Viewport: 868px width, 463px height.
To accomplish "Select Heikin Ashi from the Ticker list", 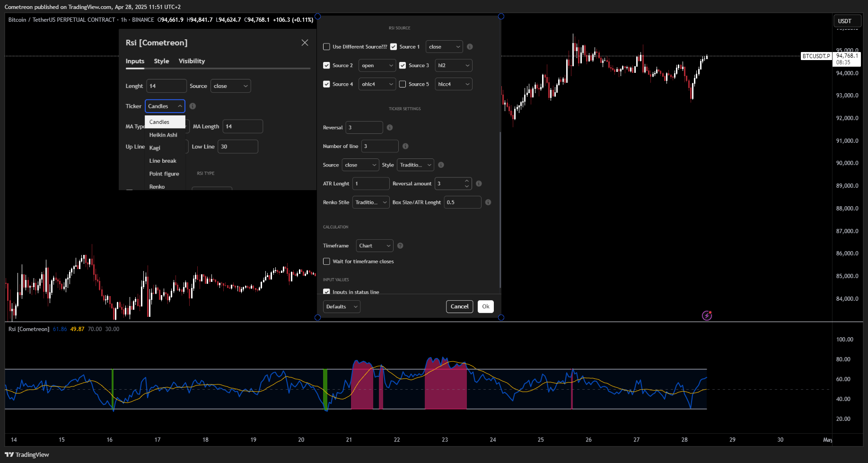I will [x=165, y=135].
